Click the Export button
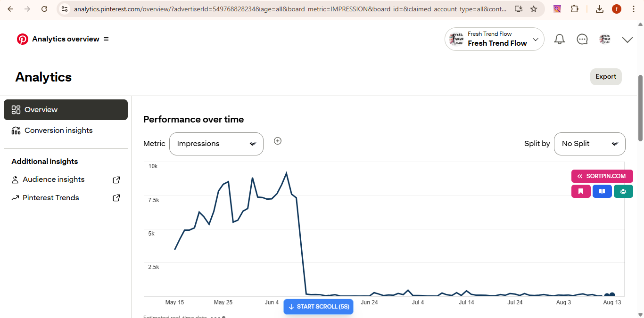644x318 pixels. 606,77
